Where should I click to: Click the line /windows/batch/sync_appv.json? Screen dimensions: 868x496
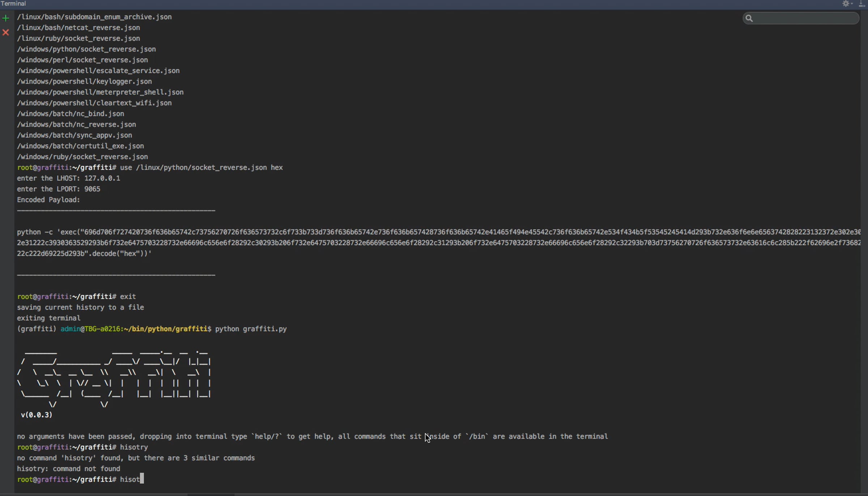(75, 135)
